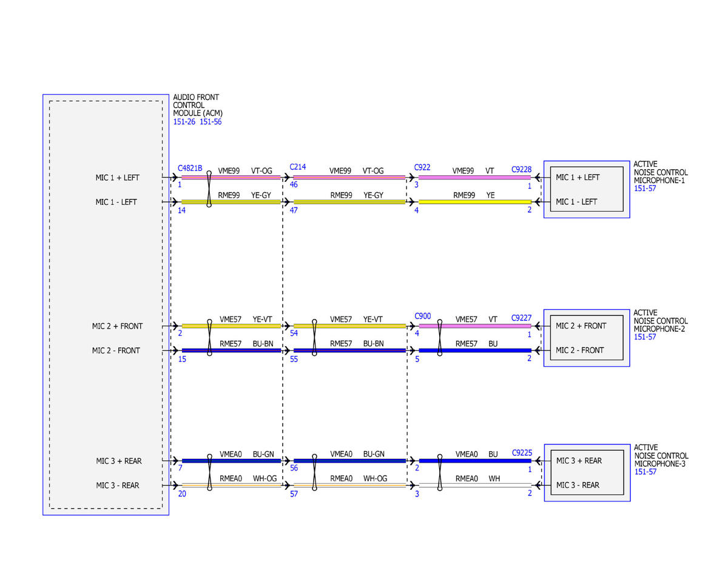The image size is (728, 562).
Task: Open the 151-26 page reference link
Action: (184, 122)
